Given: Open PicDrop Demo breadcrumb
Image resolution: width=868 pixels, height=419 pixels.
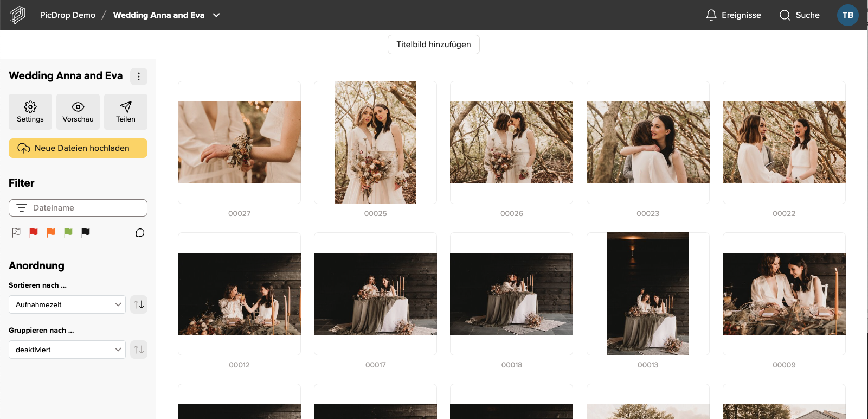Looking at the screenshot, I should coord(68,15).
